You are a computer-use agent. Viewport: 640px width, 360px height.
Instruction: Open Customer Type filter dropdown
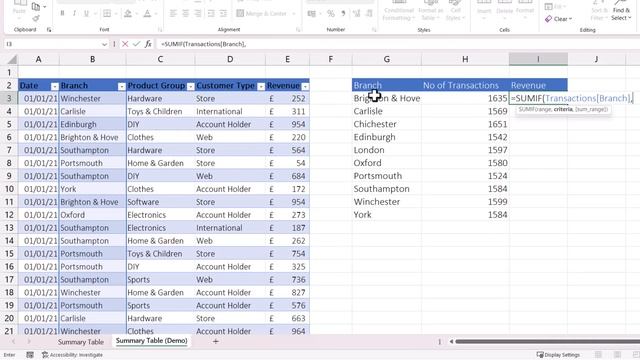[x=261, y=86]
